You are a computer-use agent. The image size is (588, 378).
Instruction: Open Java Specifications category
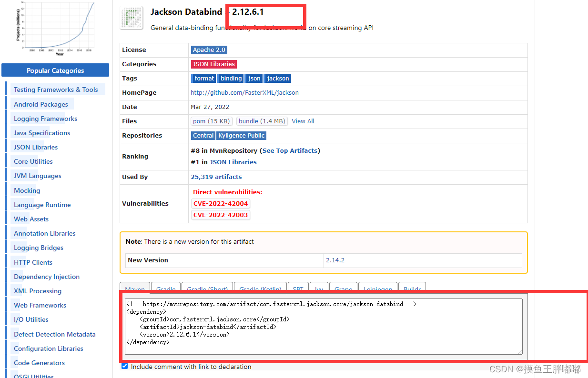click(x=42, y=133)
